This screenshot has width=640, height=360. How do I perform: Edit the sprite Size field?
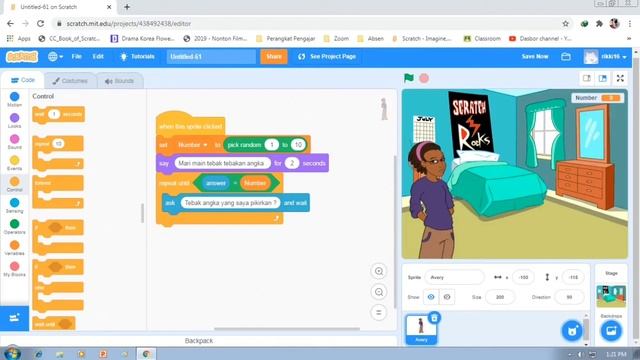click(x=500, y=297)
